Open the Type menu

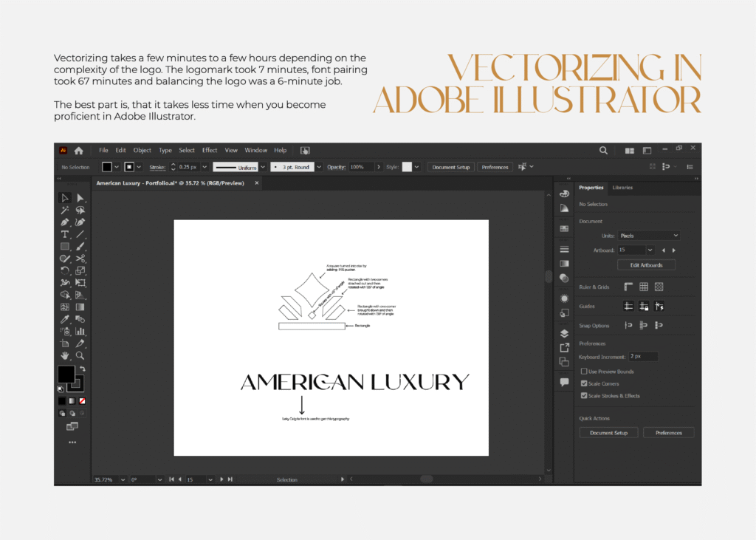point(165,150)
